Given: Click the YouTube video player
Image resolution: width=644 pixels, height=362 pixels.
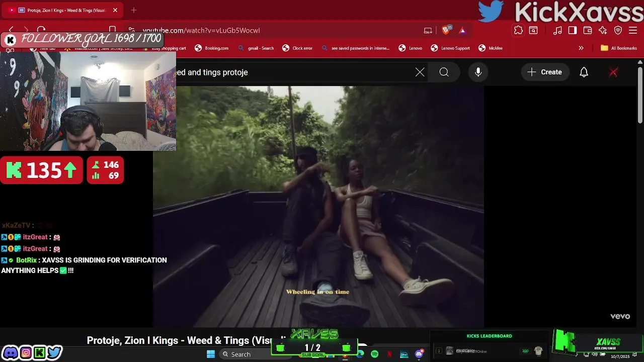Looking at the screenshot, I should click(x=318, y=207).
